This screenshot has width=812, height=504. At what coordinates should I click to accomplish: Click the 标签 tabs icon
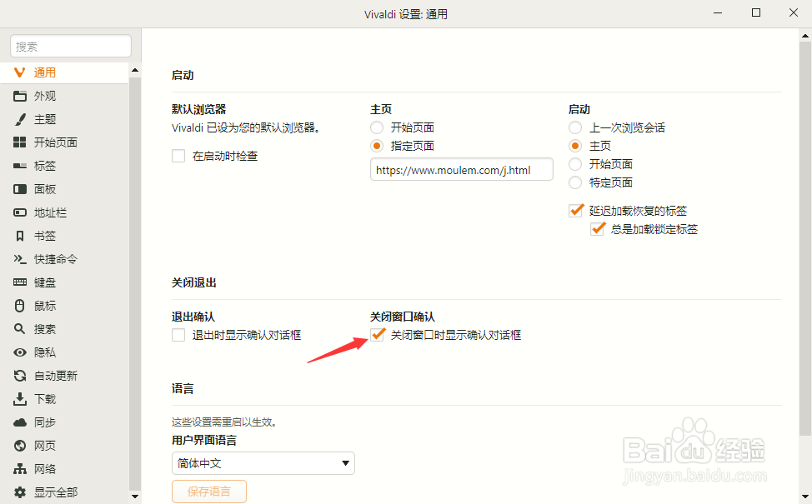20,166
